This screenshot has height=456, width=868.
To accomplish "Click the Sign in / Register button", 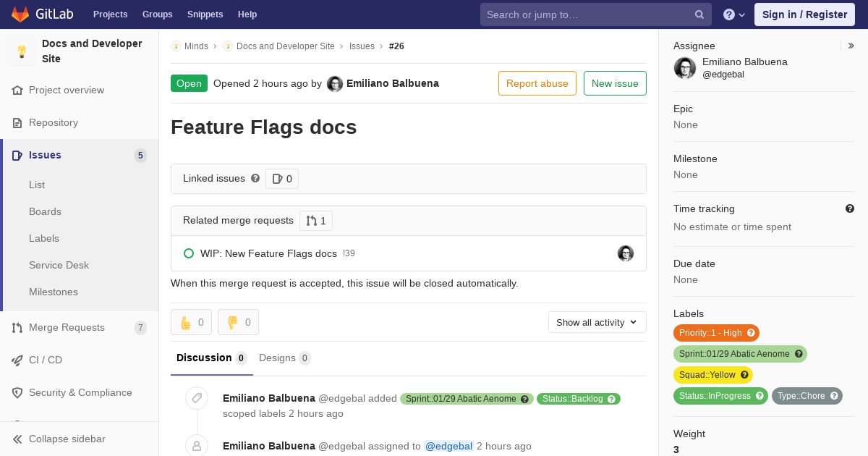I will [804, 14].
